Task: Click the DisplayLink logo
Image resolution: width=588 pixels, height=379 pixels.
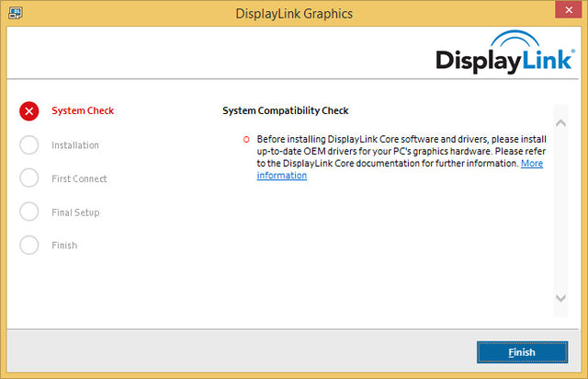Action: [505, 52]
